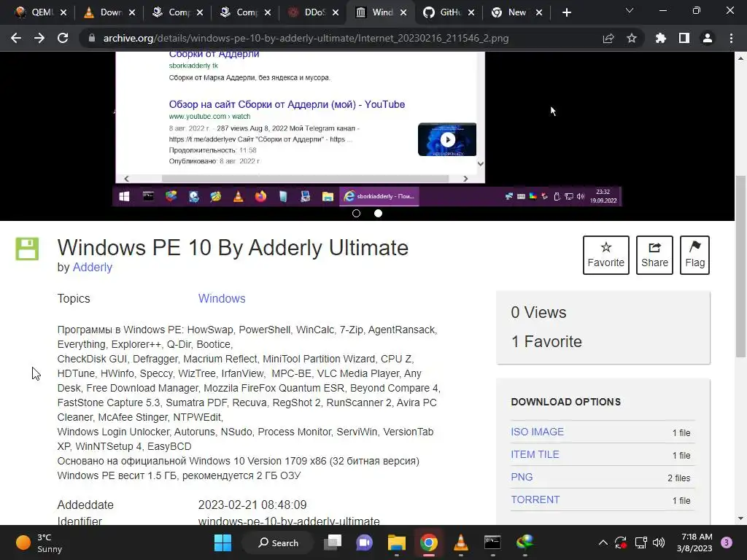
Task: Go forward using browser forward arrow
Action: tap(39, 38)
